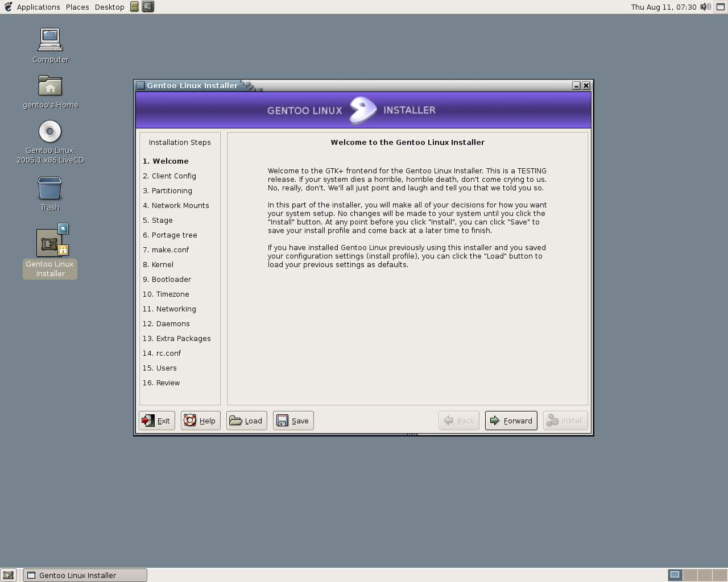Click the '4. Network Mounts' step
Viewport: 728px width, 582px height.
tap(176, 206)
